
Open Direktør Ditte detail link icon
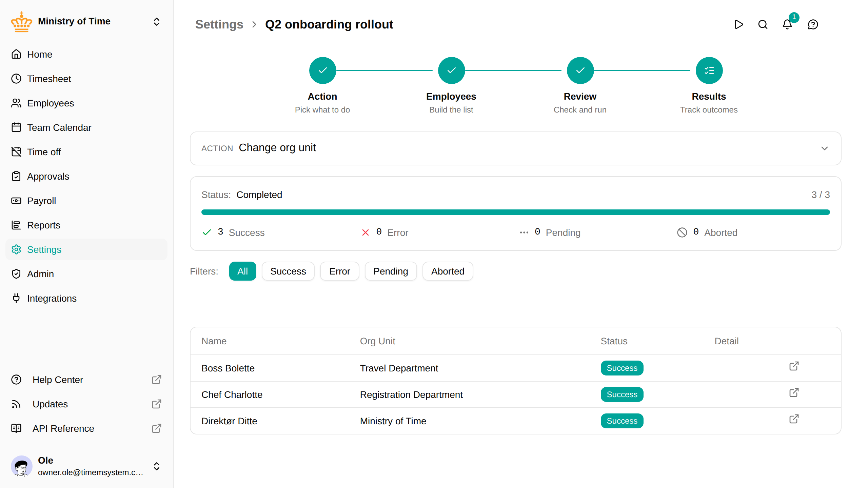(794, 419)
